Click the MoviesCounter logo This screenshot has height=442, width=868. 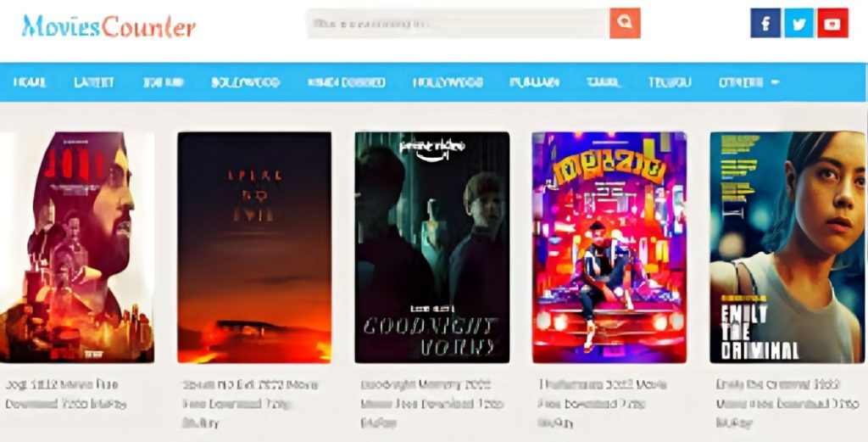pyautogui.click(x=108, y=26)
